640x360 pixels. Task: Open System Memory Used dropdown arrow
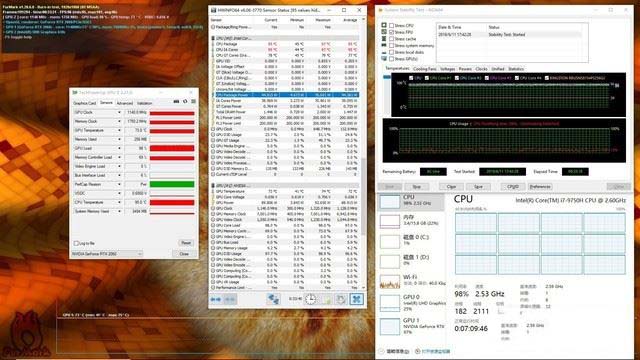click(x=120, y=211)
